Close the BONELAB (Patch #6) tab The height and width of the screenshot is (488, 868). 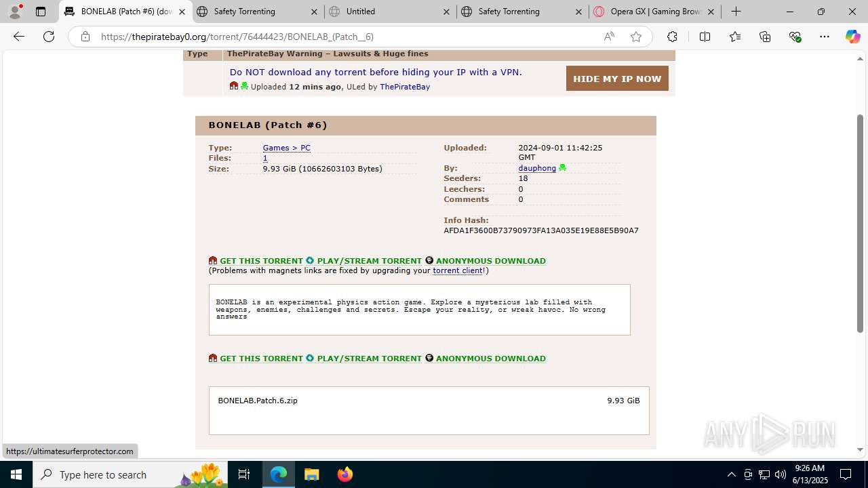point(182,12)
